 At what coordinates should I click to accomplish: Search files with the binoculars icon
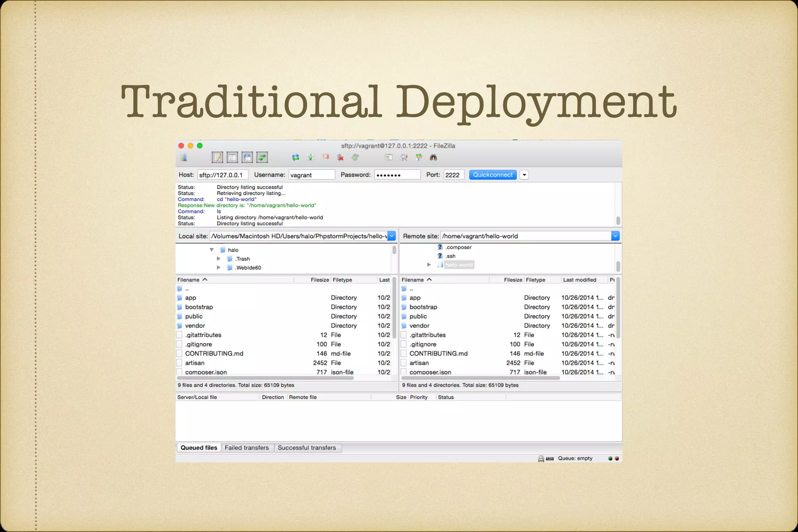pos(433,157)
